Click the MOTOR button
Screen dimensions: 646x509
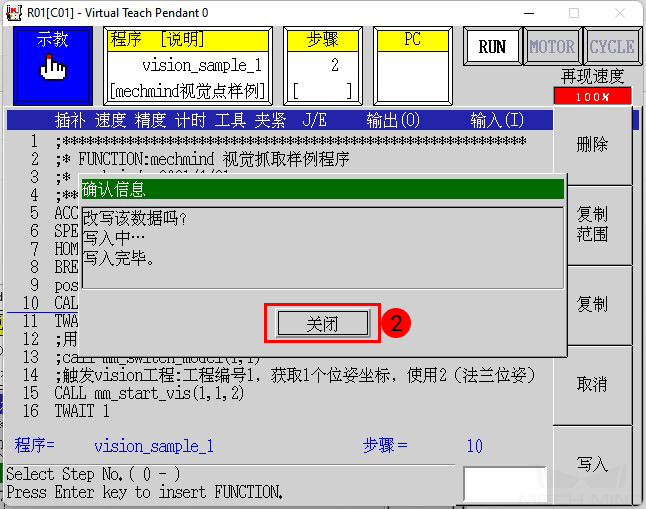click(552, 47)
